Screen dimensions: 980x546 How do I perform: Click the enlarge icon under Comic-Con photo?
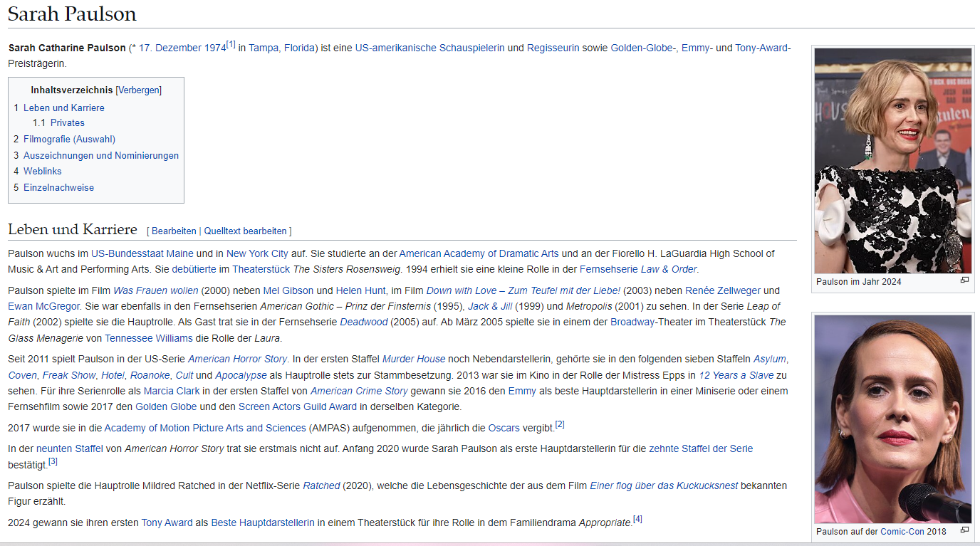coord(964,530)
